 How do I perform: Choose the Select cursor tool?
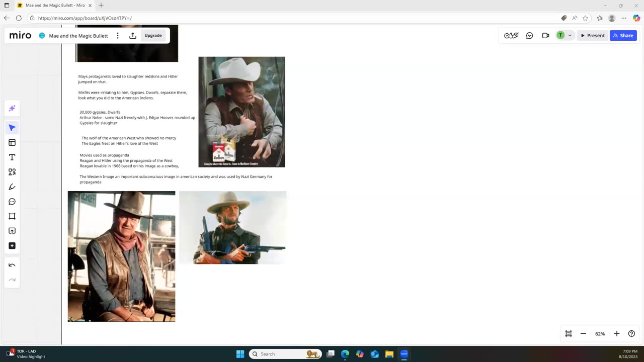12,128
